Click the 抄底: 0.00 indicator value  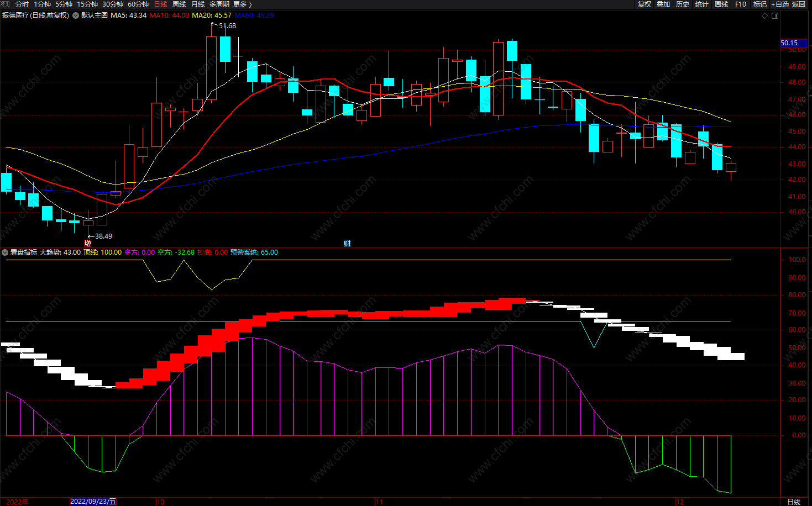coord(213,252)
